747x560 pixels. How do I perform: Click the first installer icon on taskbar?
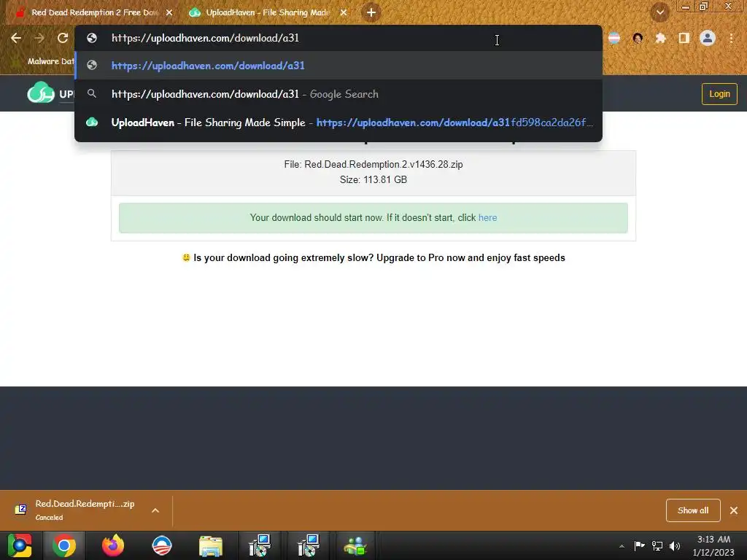[x=260, y=545]
